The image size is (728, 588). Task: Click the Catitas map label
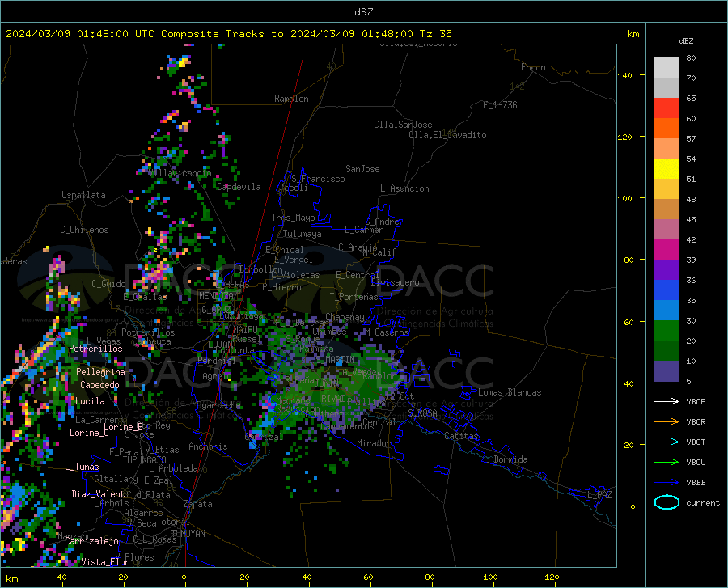(x=461, y=436)
